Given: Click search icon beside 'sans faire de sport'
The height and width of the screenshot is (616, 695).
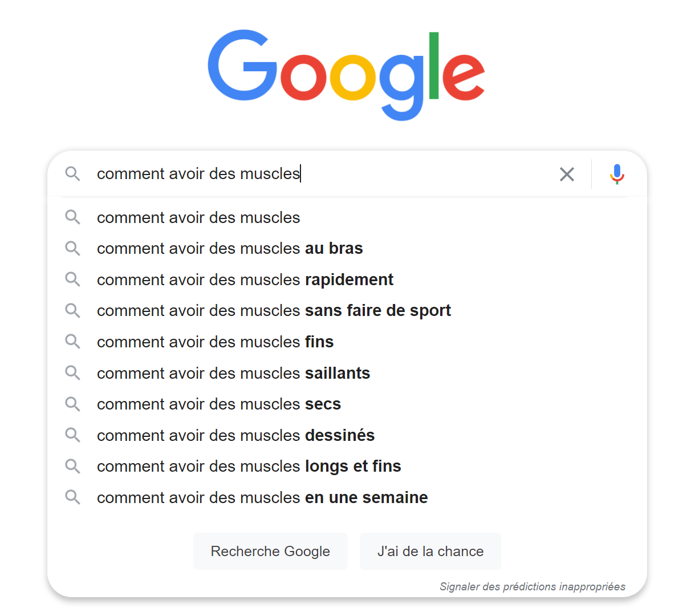Looking at the screenshot, I should coord(72,310).
